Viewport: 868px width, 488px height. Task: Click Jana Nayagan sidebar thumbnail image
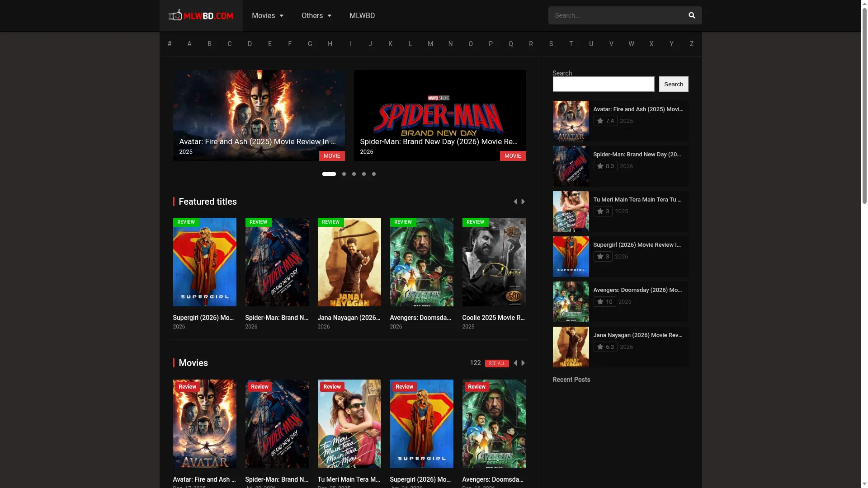pos(571,347)
